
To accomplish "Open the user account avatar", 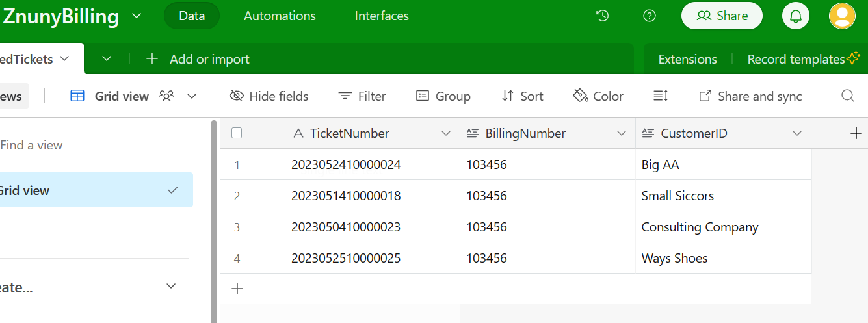I will click(842, 16).
